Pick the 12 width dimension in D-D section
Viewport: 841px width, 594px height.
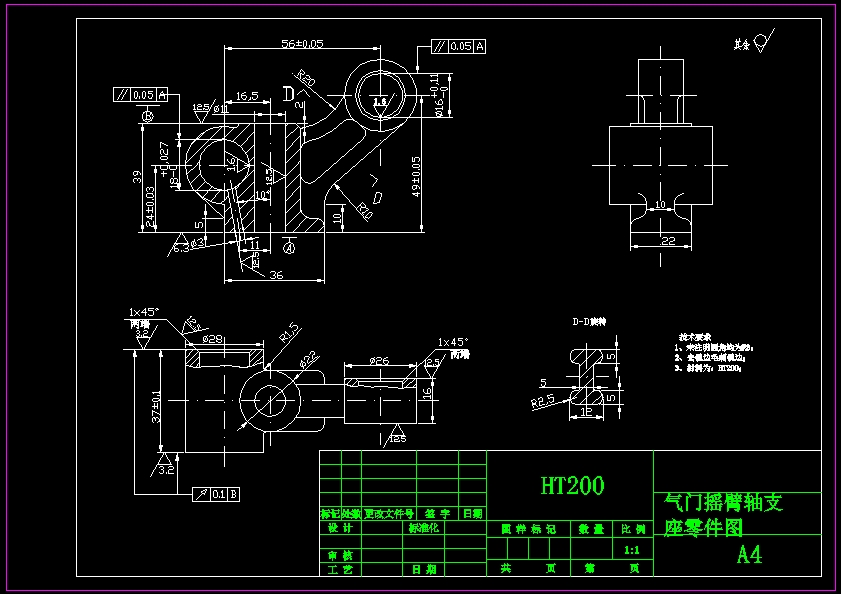586,412
